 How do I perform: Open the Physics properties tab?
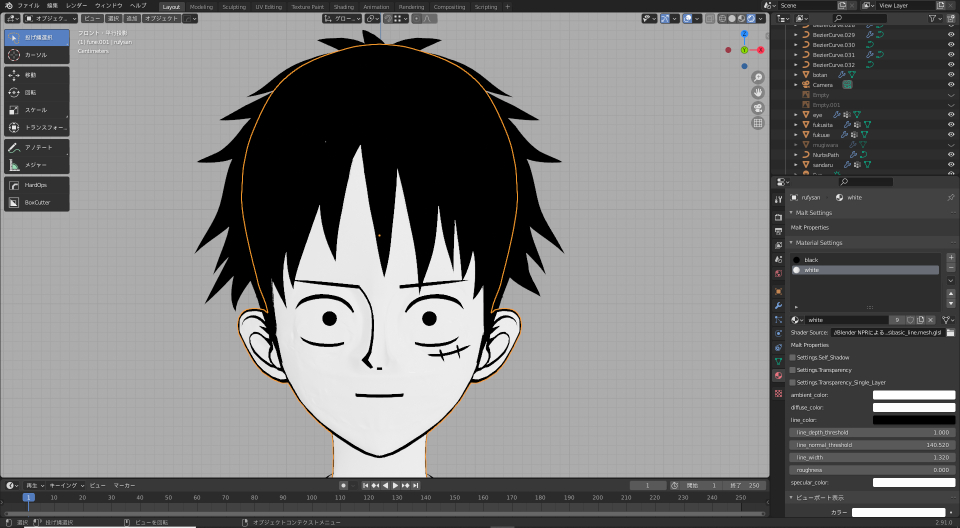pos(778,333)
